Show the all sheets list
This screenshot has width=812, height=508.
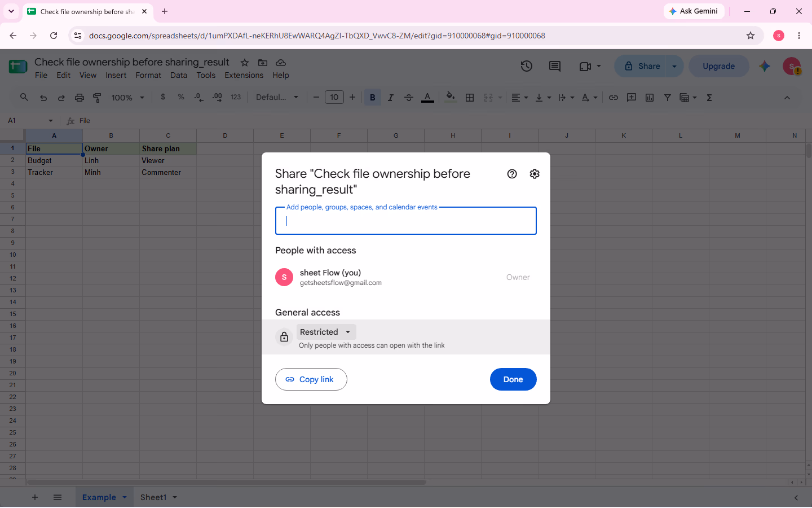click(x=58, y=497)
